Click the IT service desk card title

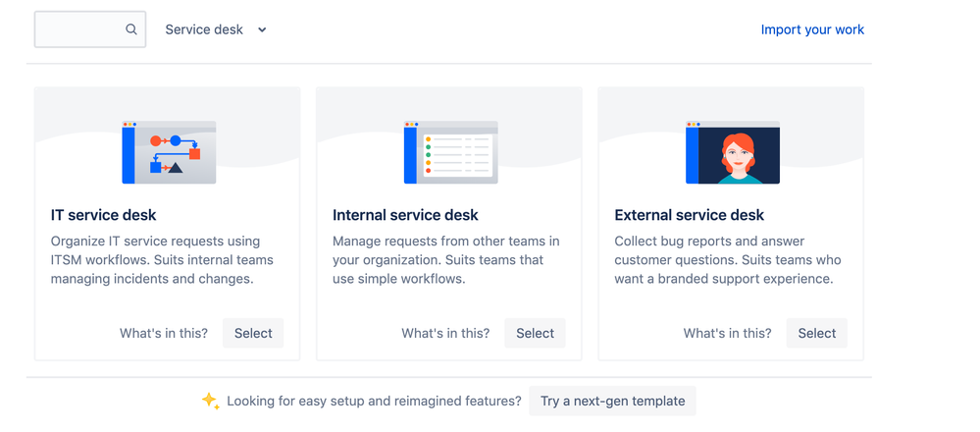[x=104, y=215]
